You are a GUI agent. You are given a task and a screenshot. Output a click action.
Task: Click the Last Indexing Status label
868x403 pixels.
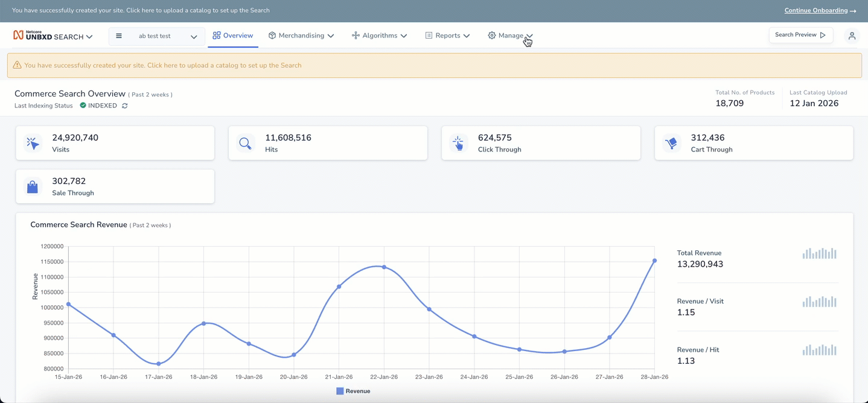(43, 106)
